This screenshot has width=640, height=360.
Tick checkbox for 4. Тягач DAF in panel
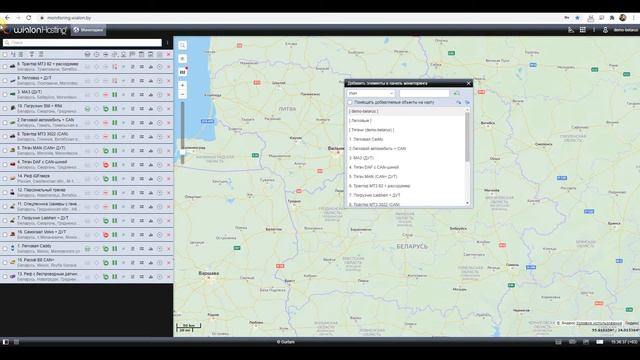tap(5, 164)
